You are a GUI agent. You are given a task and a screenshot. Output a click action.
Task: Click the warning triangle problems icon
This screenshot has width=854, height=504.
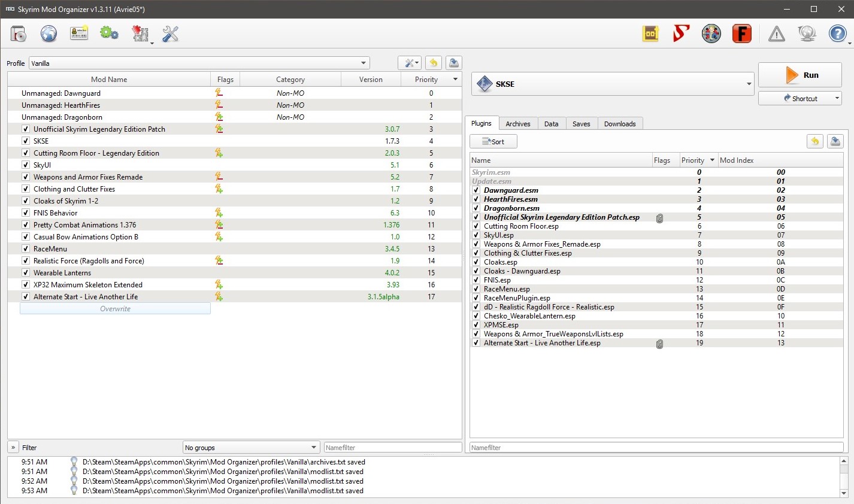coord(777,34)
